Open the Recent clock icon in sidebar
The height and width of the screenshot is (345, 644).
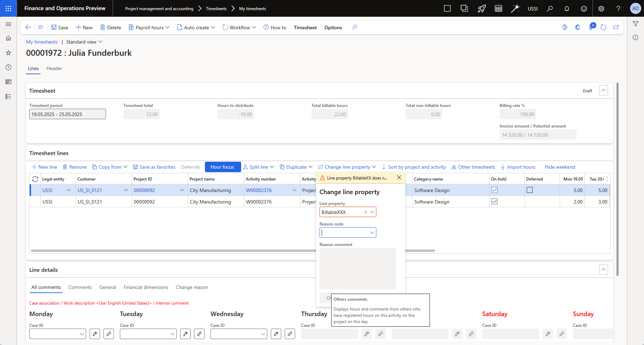coord(8,67)
